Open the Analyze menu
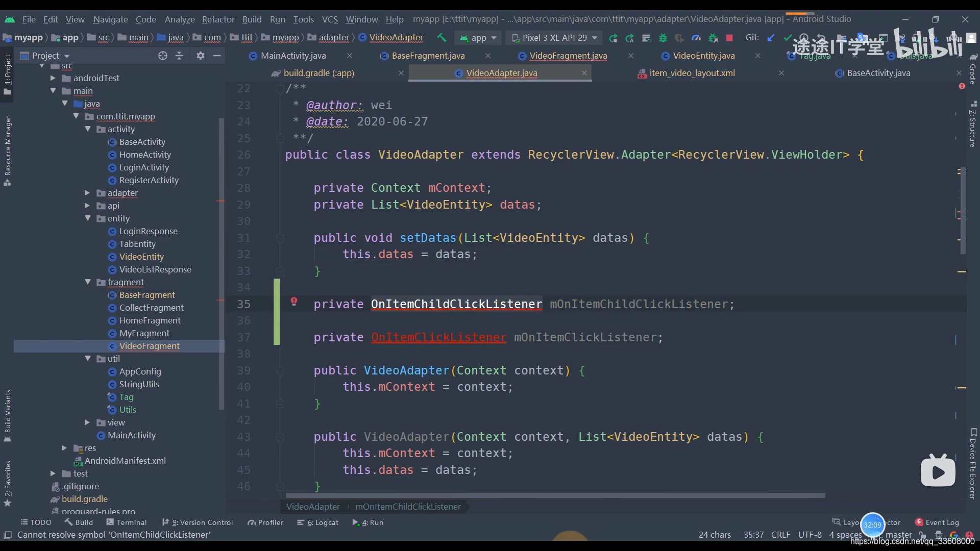The height and width of the screenshot is (551, 980). (180, 19)
